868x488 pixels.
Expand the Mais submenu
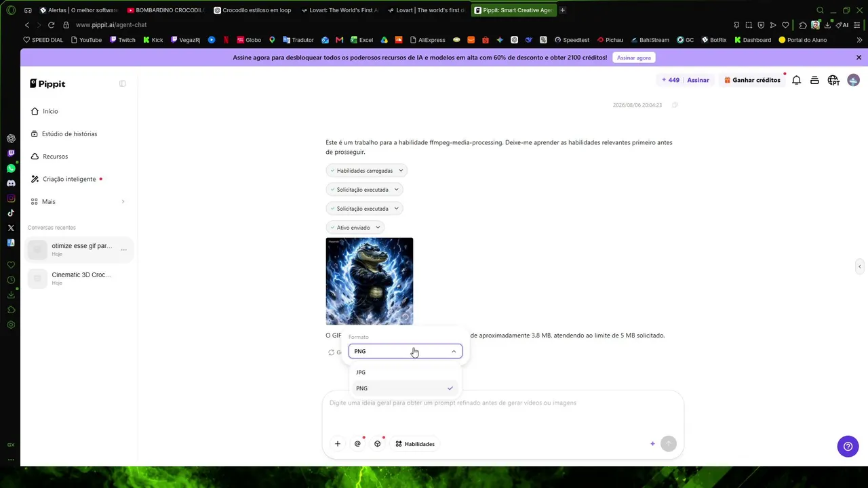click(79, 202)
